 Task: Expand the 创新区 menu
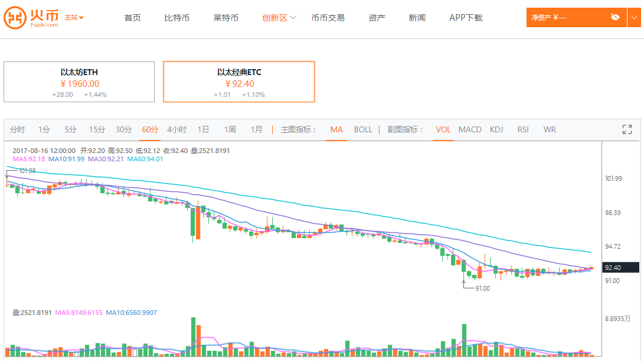coord(279,18)
